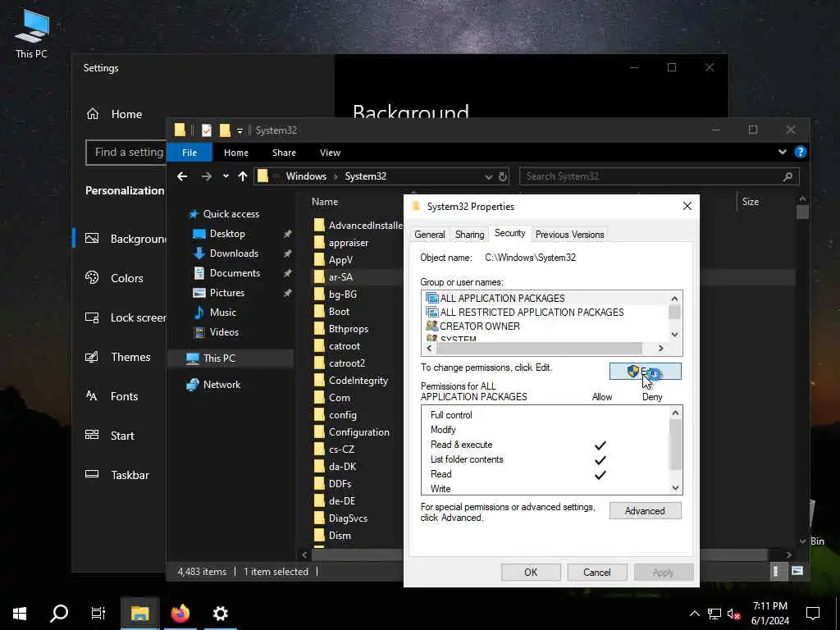Open Home ribbon tab
Viewport: 840px width, 630px height.
tap(235, 153)
